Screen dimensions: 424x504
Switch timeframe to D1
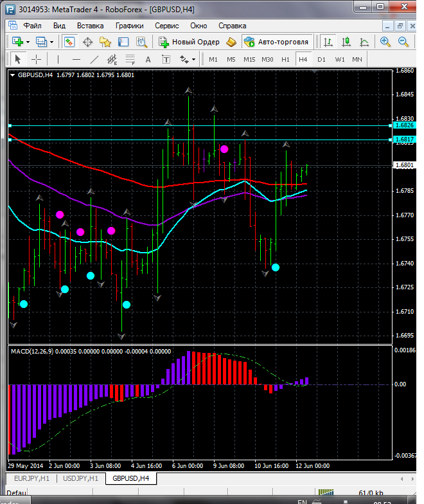(x=321, y=59)
